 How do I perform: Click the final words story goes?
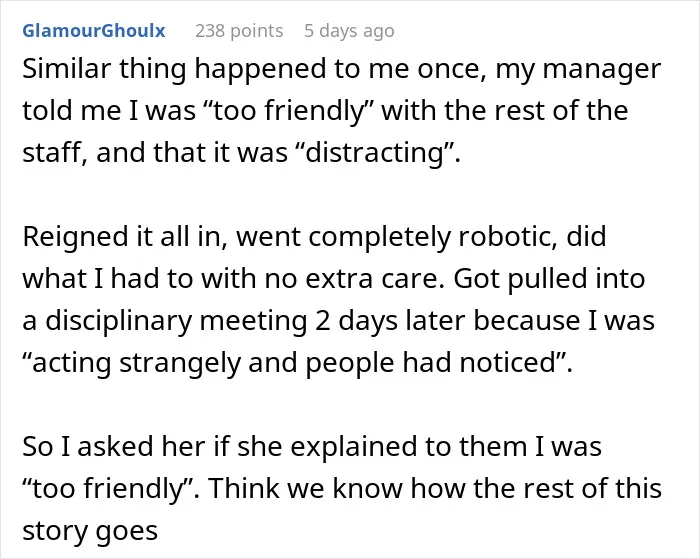(90, 531)
